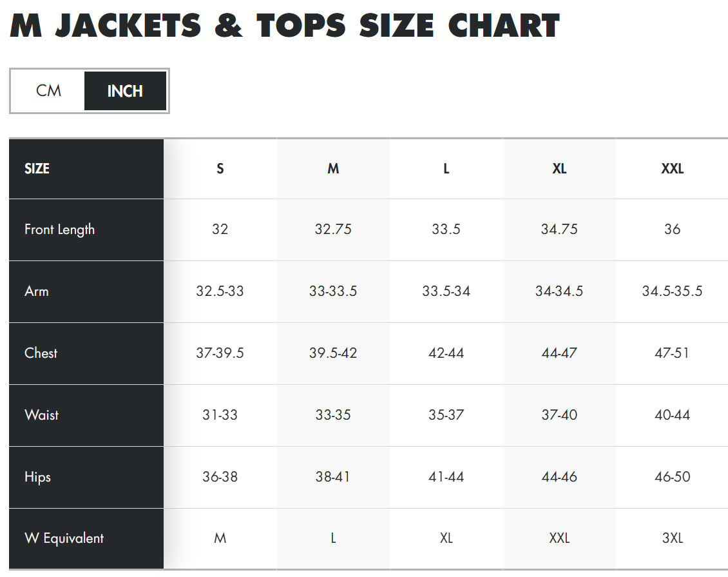The width and height of the screenshot is (728, 577).
Task: Select the M size column header
Action: pos(333,169)
